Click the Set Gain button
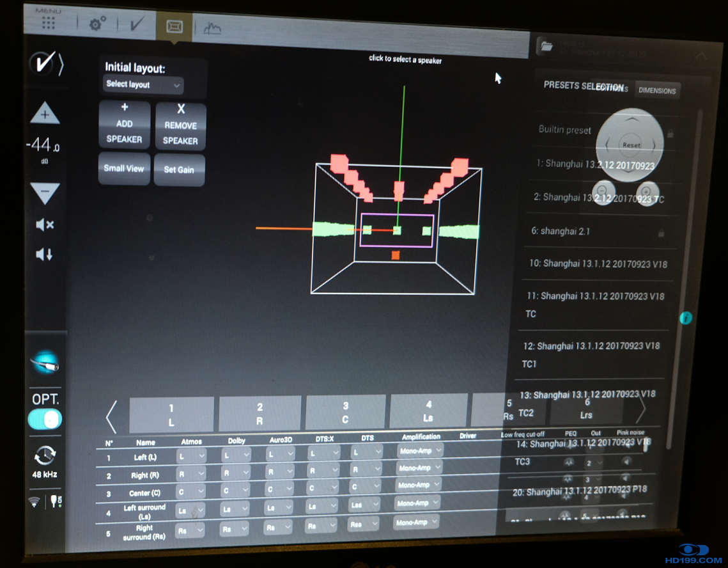 coord(179,170)
